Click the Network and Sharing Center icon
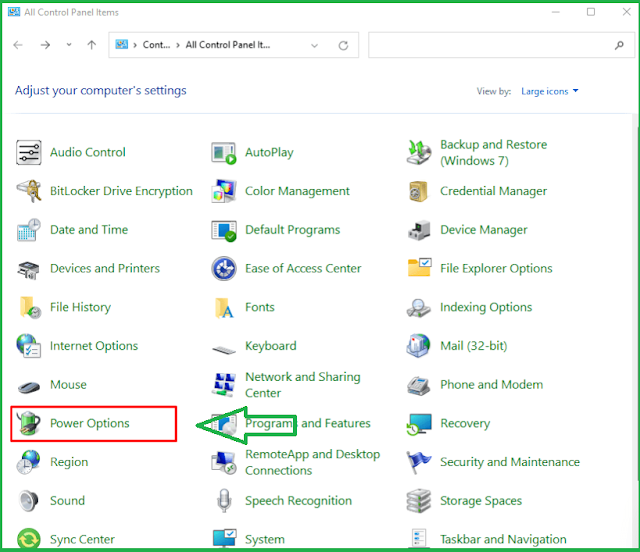Viewport: 640px width, 552px height. tap(224, 385)
